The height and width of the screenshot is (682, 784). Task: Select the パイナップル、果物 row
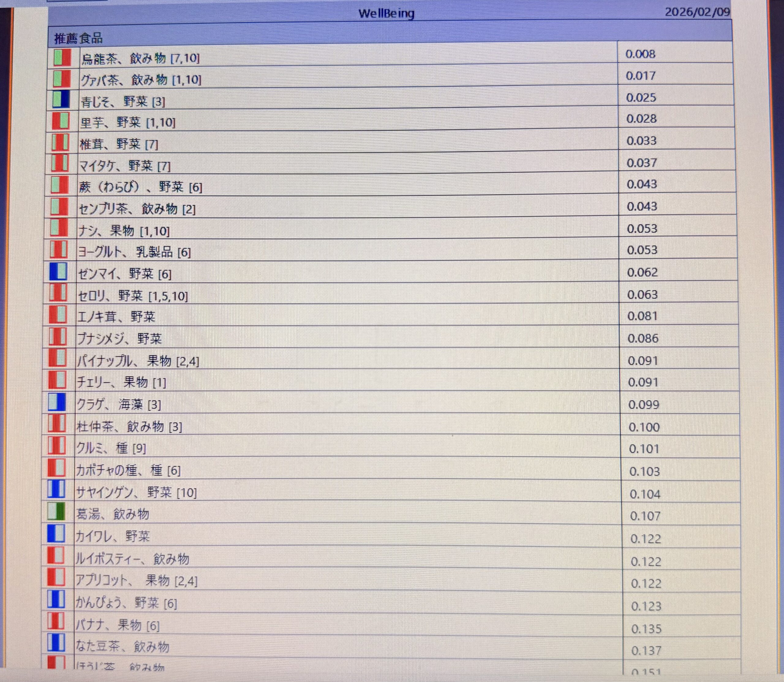tap(138, 361)
